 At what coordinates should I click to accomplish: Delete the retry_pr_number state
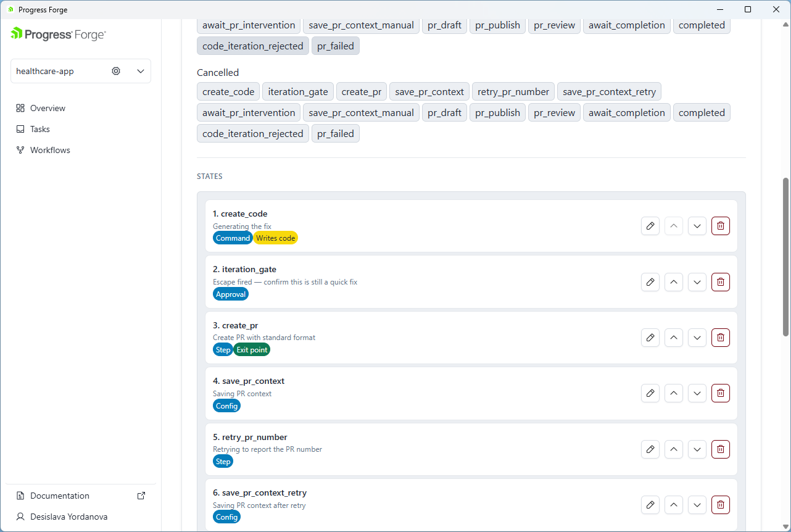(x=721, y=449)
